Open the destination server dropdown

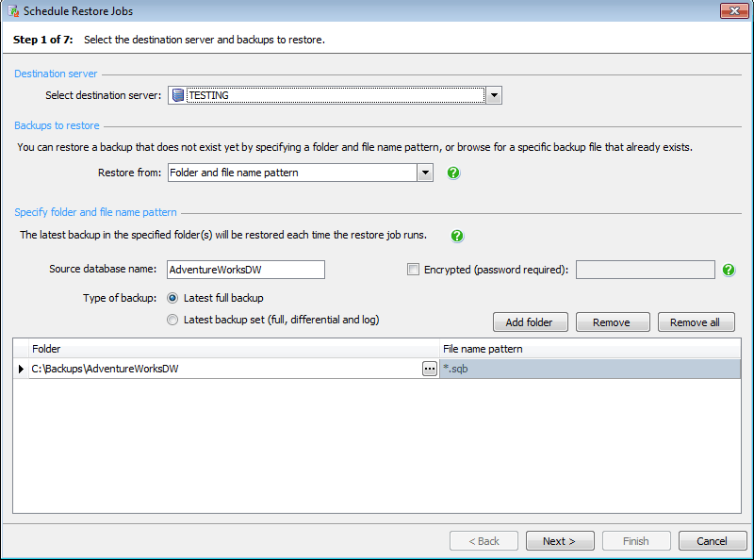(x=494, y=94)
